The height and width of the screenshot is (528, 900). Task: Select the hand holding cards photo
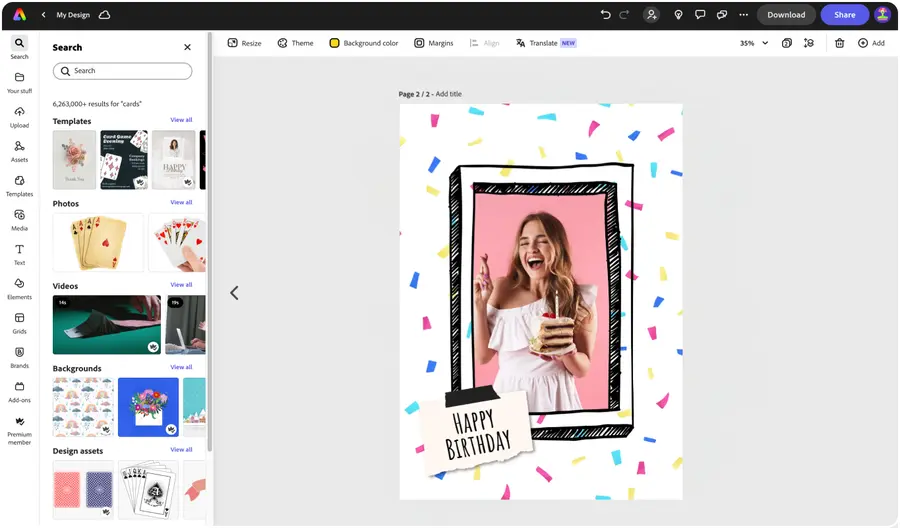click(177, 242)
